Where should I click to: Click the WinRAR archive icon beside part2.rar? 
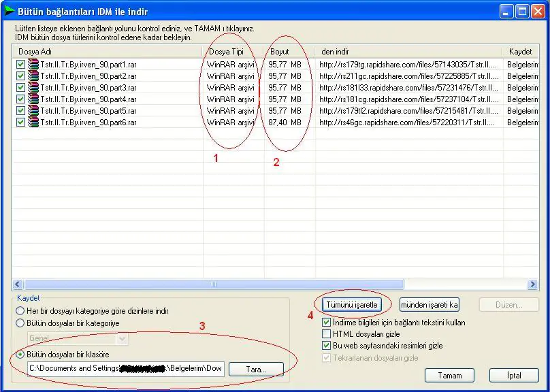(33, 76)
